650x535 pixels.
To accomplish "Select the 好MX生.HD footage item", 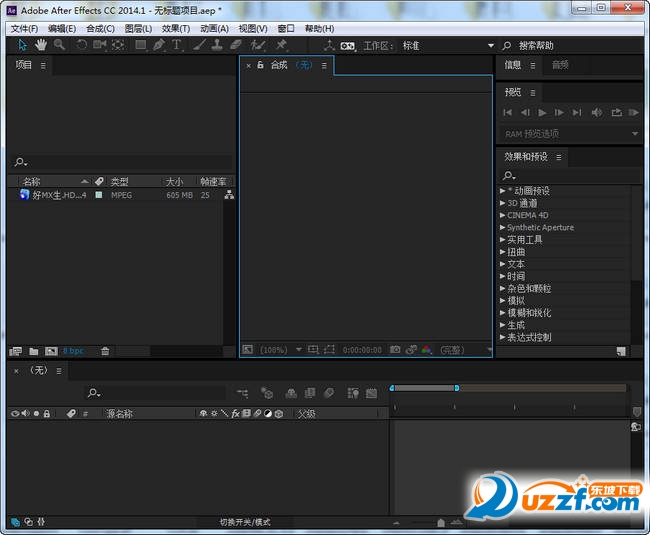I will [59, 195].
